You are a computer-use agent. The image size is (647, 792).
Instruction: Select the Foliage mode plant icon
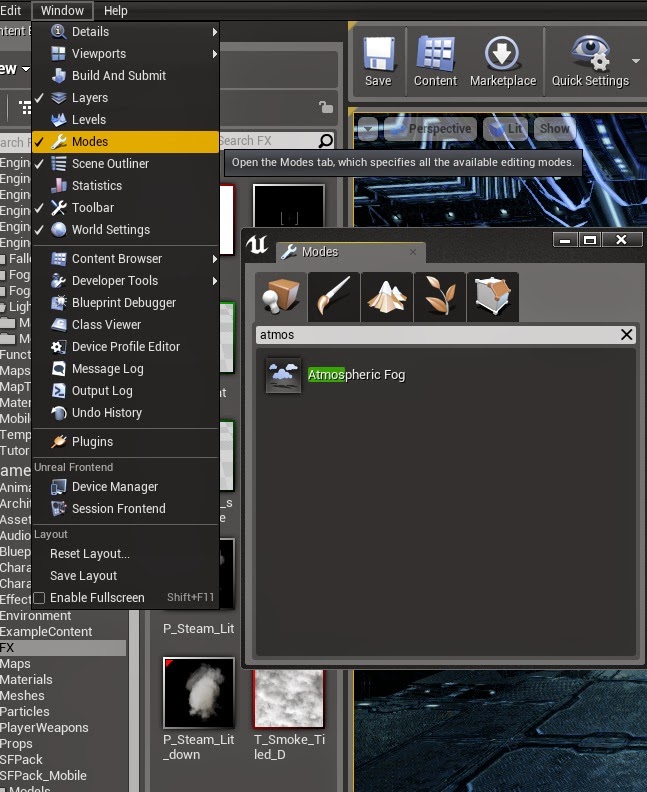pos(440,297)
